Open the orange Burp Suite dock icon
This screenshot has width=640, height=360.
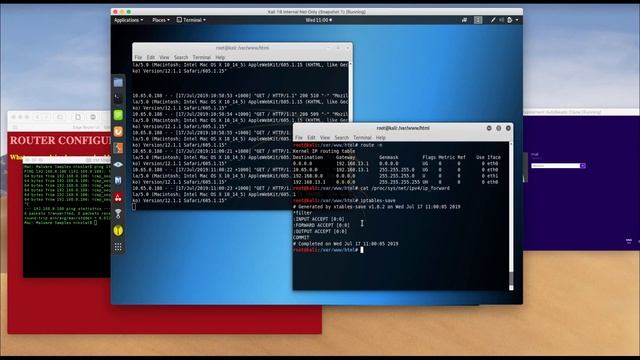pyautogui.click(x=118, y=131)
